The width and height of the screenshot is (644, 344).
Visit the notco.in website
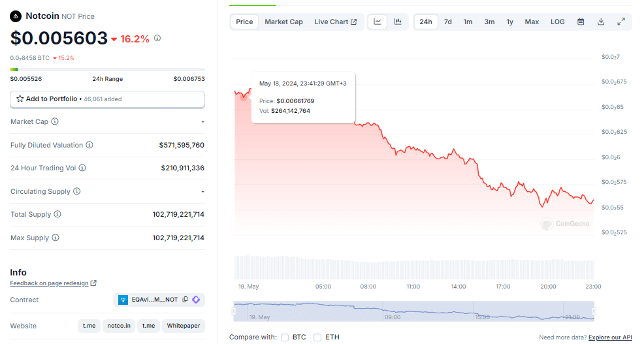pos(119,326)
